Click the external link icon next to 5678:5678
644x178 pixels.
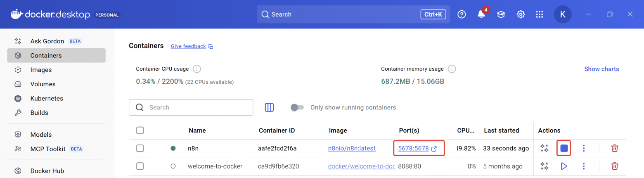[x=434, y=149]
